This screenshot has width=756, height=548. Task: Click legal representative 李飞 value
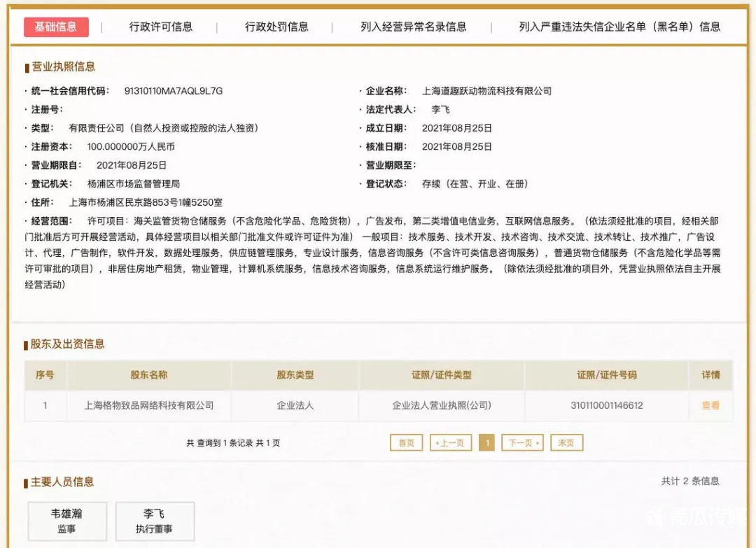tap(441, 110)
